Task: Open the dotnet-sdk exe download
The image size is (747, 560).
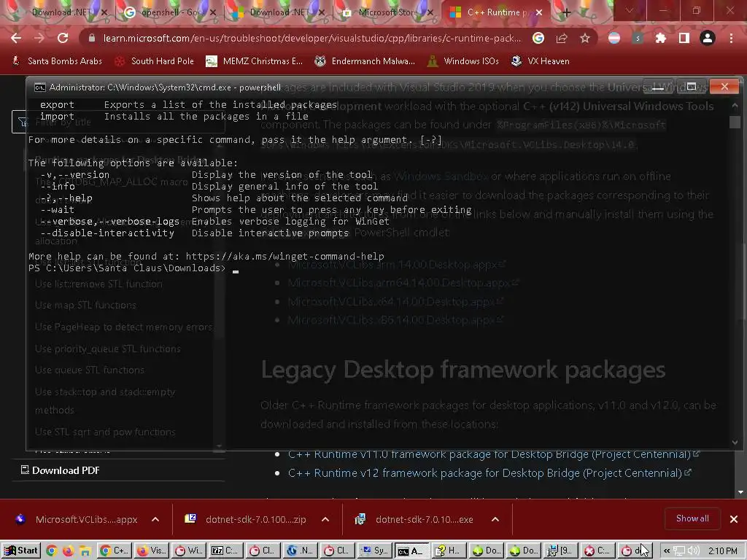Action: (x=416, y=519)
